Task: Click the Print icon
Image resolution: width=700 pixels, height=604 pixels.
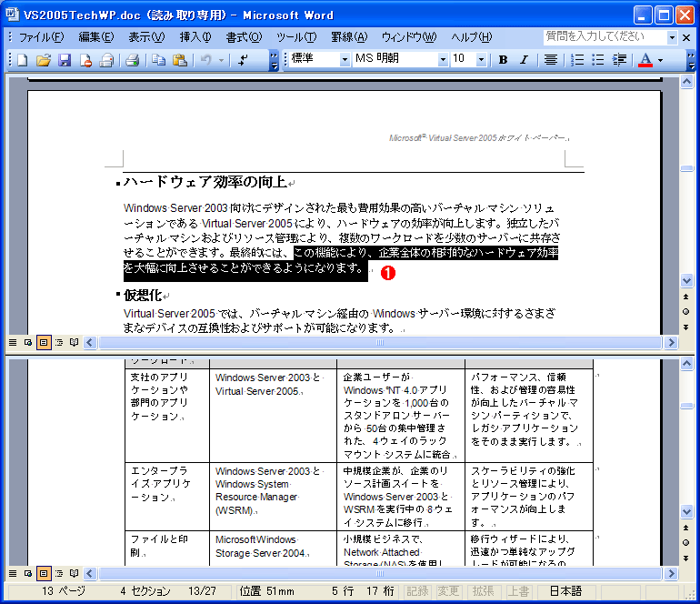Action: click(133, 59)
